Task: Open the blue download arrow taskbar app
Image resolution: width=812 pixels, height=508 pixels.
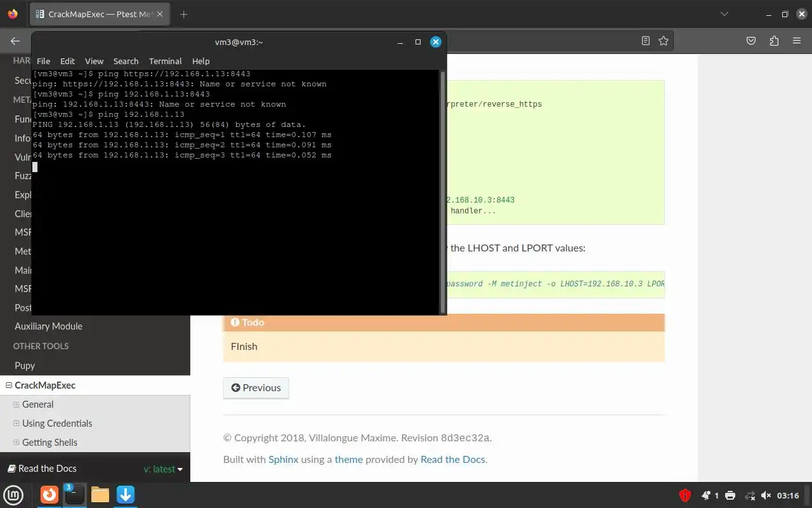Action: 126,495
